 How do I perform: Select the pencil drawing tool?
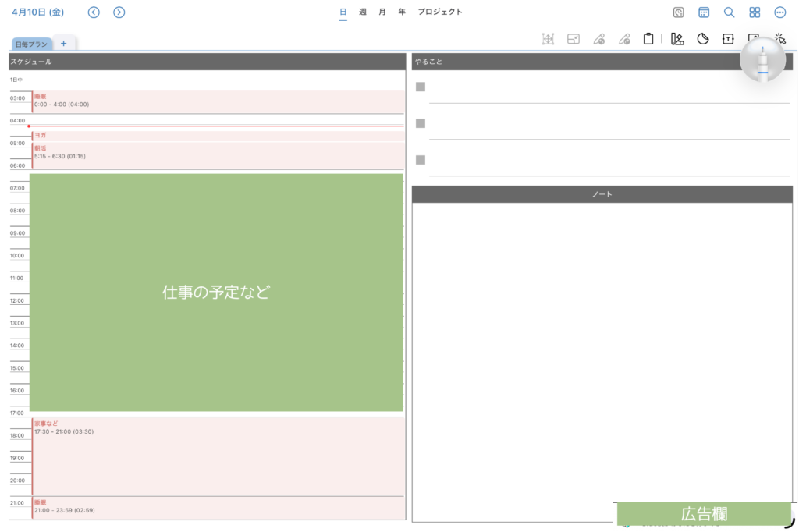coord(599,38)
